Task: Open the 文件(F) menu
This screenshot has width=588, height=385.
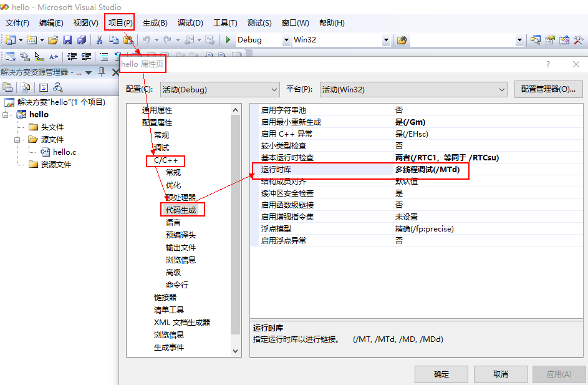Action: (17, 23)
